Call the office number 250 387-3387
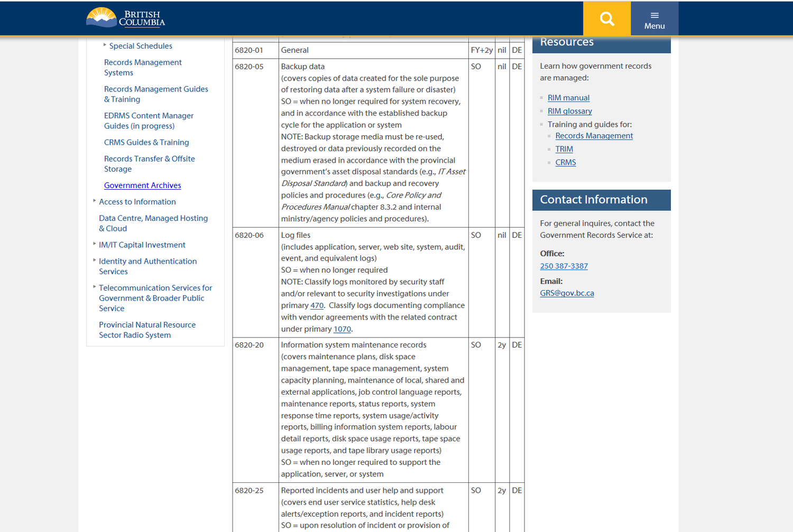This screenshot has height=532, width=793. coord(564,266)
